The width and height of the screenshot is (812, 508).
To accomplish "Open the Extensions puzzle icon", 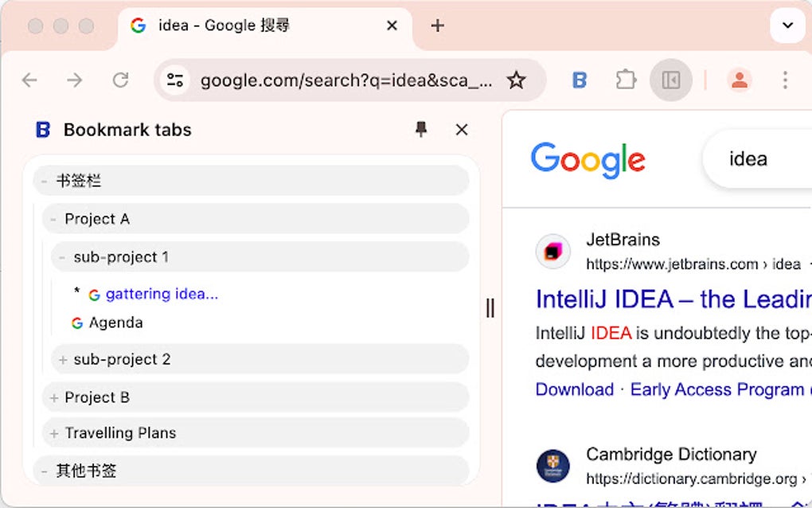I will click(625, 80).
